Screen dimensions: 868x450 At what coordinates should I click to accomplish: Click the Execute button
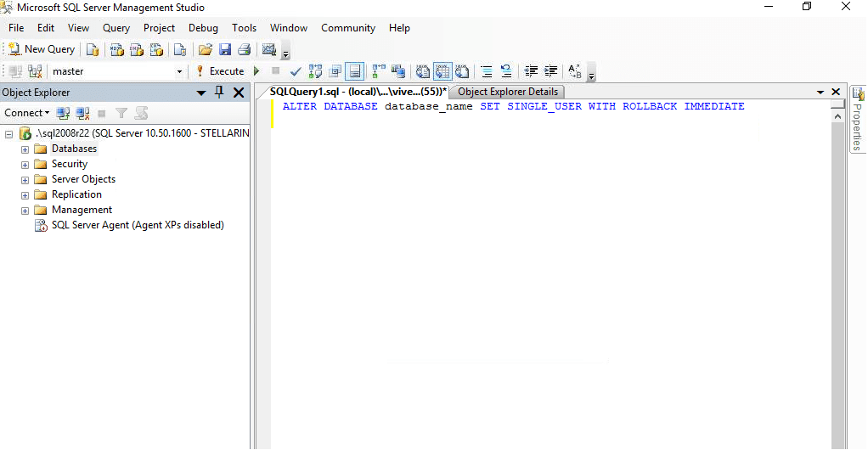point(220,71)
